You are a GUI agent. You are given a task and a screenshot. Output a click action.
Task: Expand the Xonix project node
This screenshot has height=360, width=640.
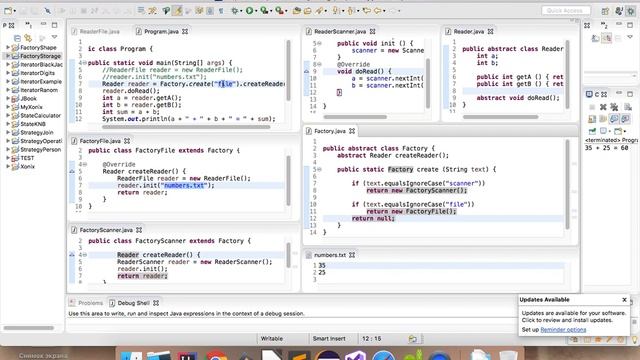point(8,167)
